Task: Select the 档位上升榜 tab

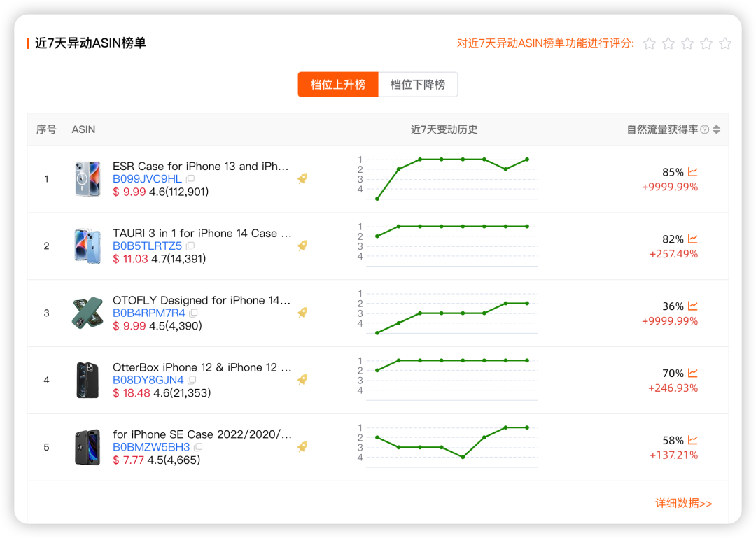Action: coord(338,84)
